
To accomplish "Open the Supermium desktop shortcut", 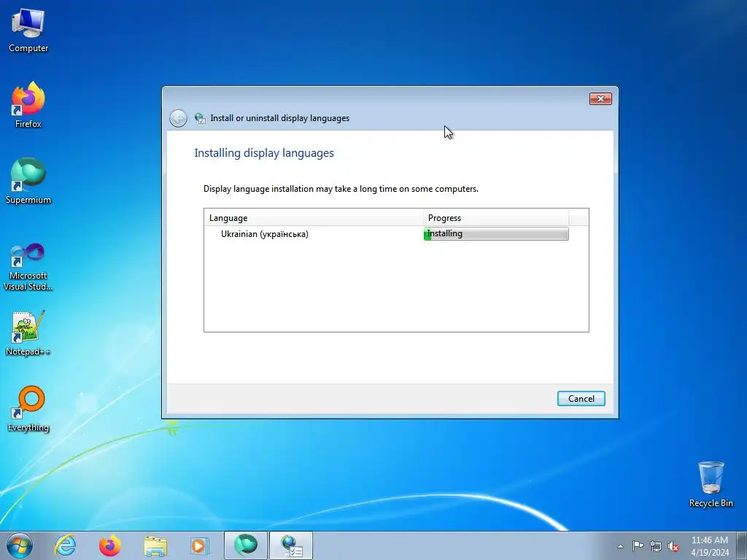I will point(28,182).
